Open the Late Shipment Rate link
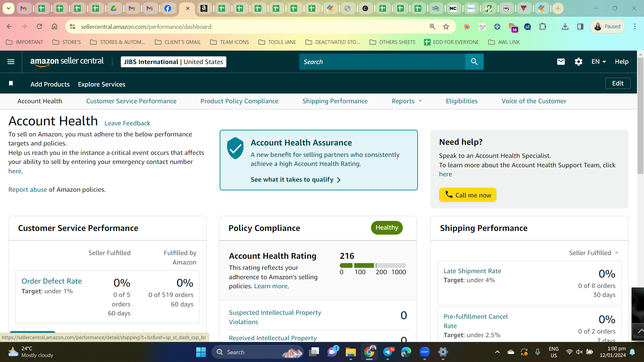 (472, 271)
